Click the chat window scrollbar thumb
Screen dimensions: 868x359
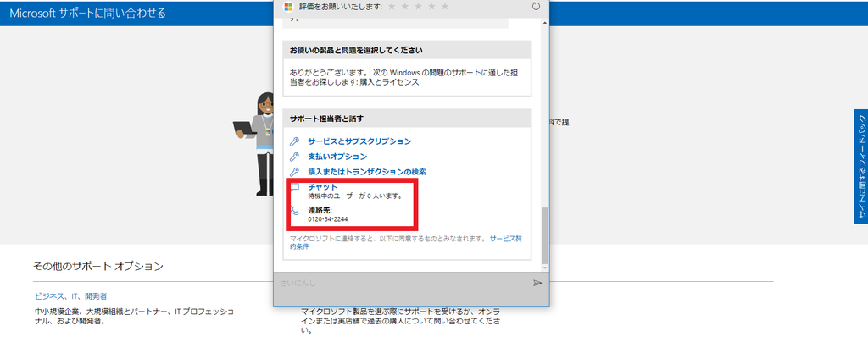[545, 235]
